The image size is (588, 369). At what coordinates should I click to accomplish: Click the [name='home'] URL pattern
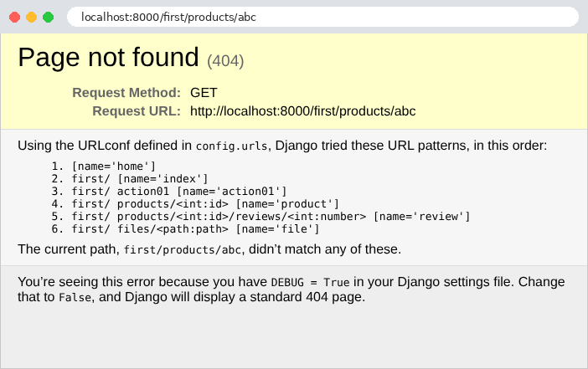coord(114,166)
